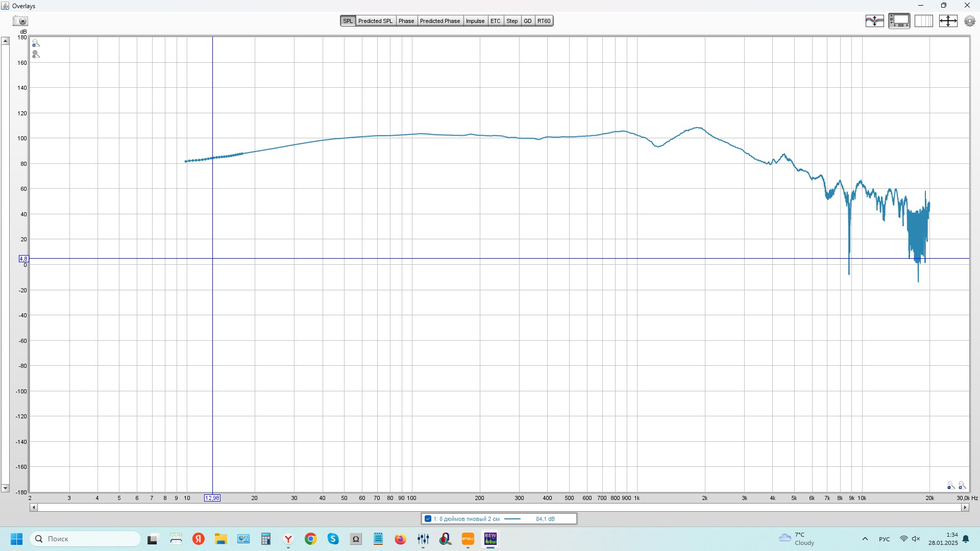Open the Calculator taskbar icon
980x551 pixels.
tap(265, 539)
